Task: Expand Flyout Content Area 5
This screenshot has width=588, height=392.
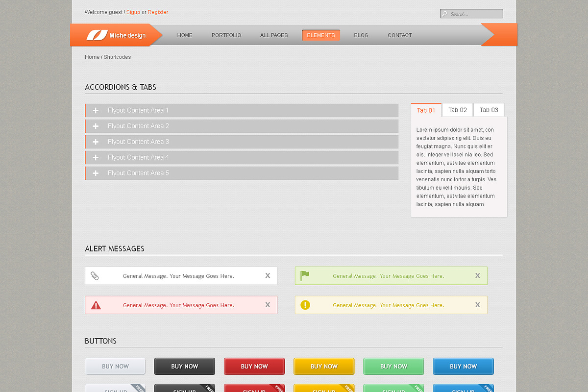Action: (x=242, y=173)
